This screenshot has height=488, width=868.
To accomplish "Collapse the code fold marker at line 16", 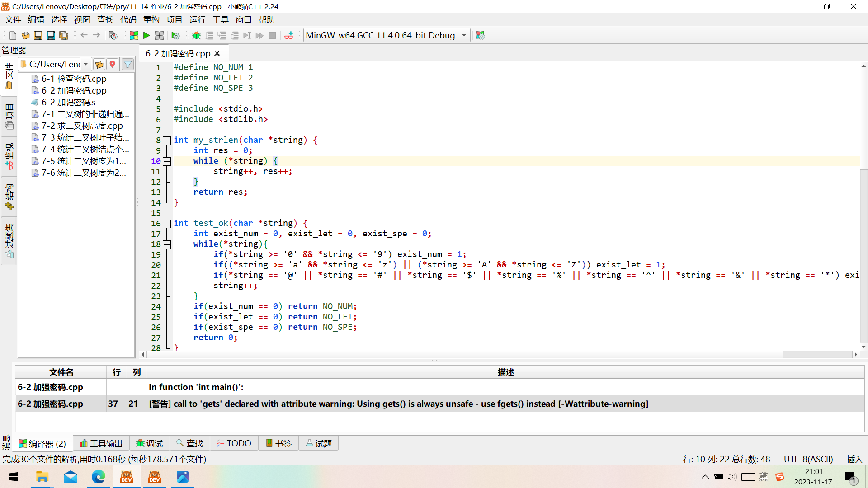I will [167, 223].
